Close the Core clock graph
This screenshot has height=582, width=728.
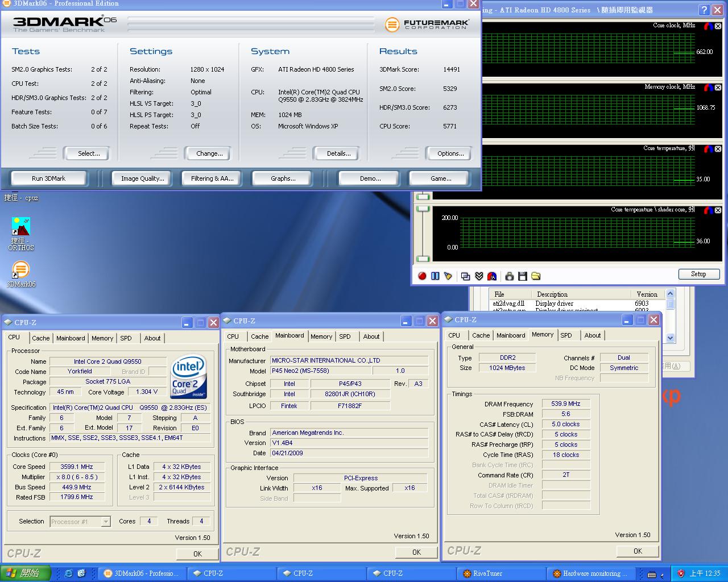pyautogui.click(x=718, y=26)
